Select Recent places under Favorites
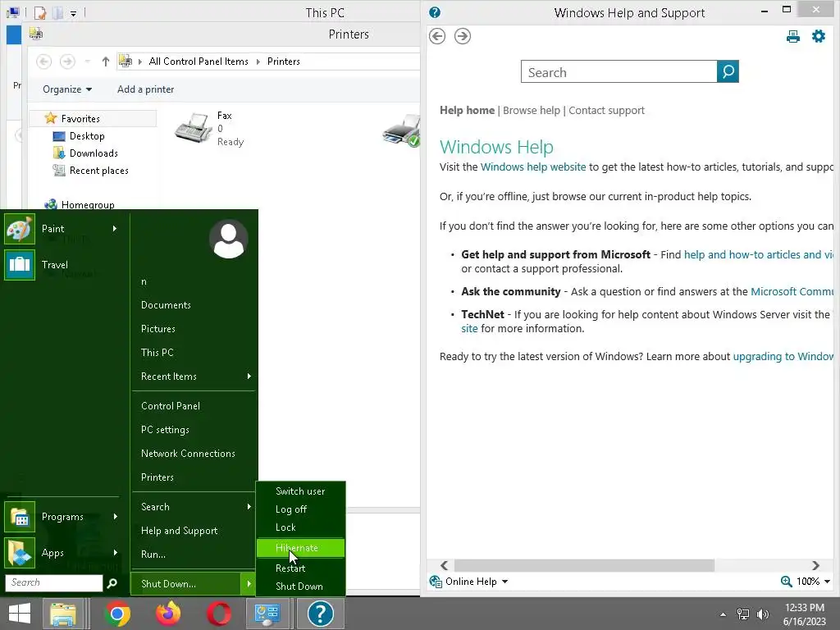This screenshot has height=630, width=840. (98, 171)
